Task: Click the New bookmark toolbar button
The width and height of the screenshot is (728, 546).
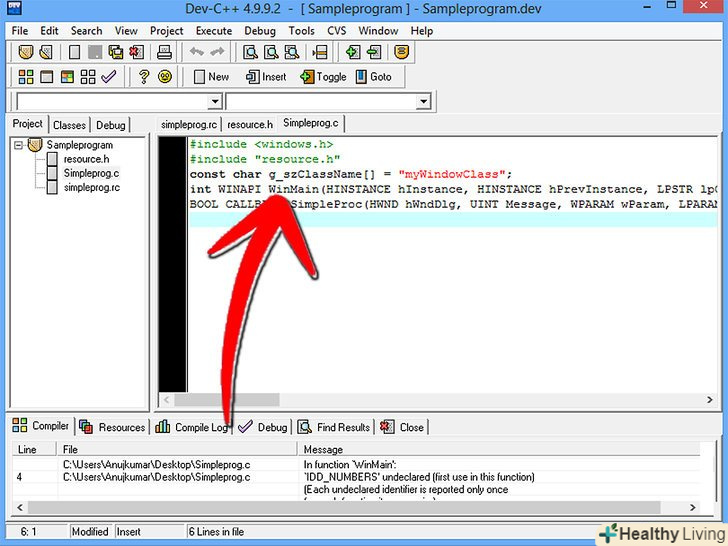Action: tap(211, 77)
